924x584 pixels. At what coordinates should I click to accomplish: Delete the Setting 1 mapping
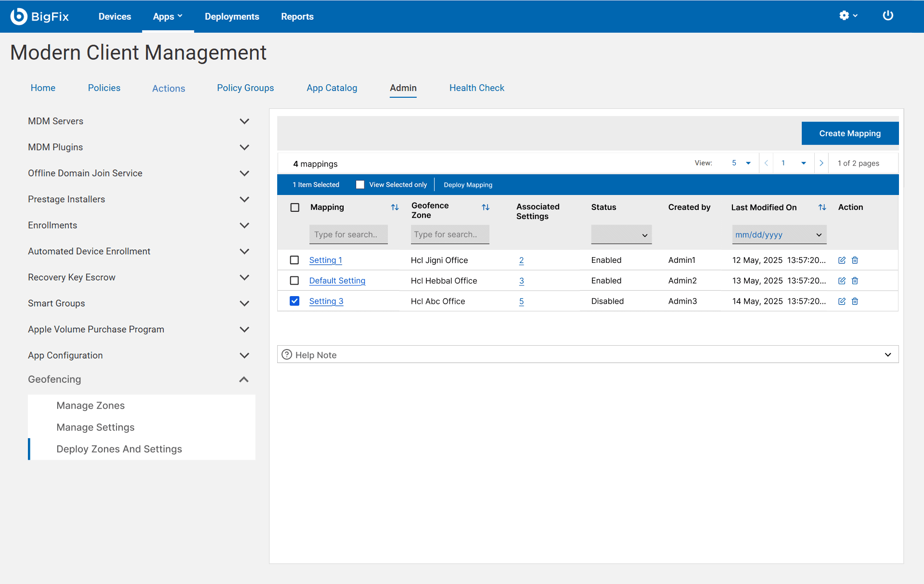tap(855, 260)
